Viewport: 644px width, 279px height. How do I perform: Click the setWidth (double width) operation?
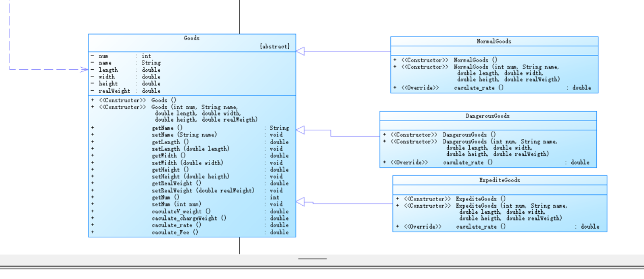[x=190, y=163]
